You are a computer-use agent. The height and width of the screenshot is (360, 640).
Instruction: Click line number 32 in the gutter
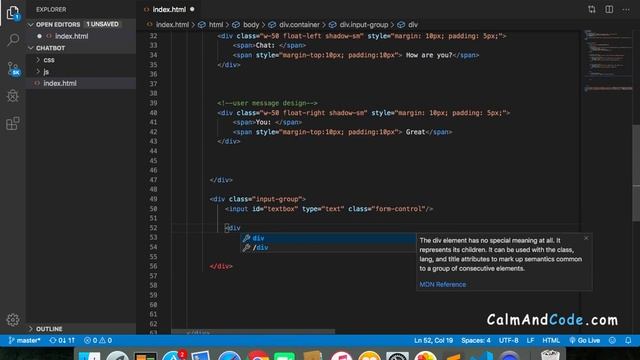point(153,36)
